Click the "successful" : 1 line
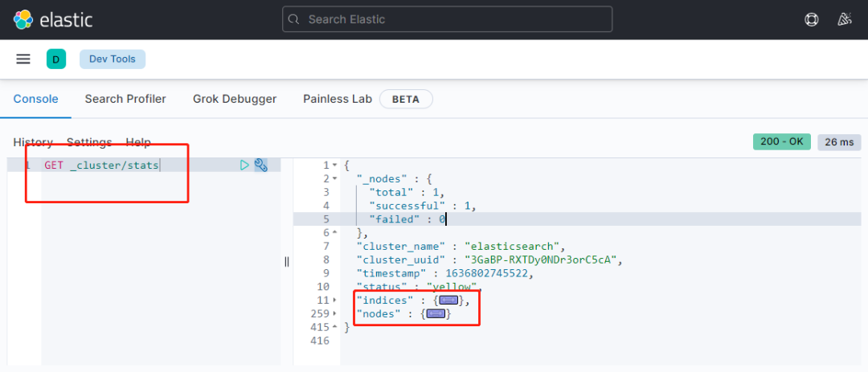 [x=423, y=206]
